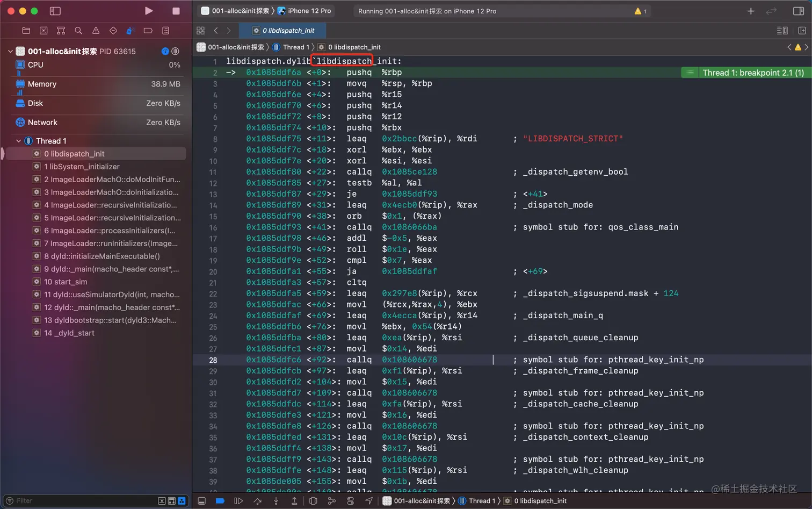The width and height of the screenshot is (812, 509).
Task: Go back in editor history
Action: (x=216, y=31)
